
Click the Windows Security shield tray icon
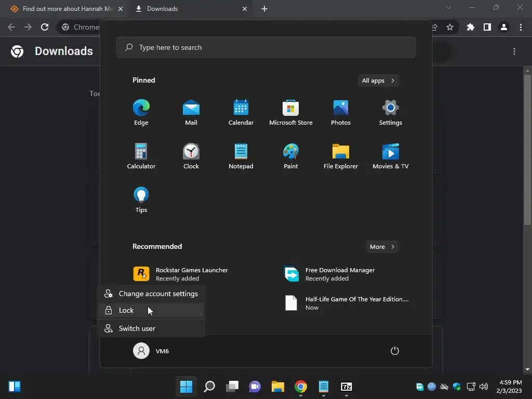pos(457,387)
